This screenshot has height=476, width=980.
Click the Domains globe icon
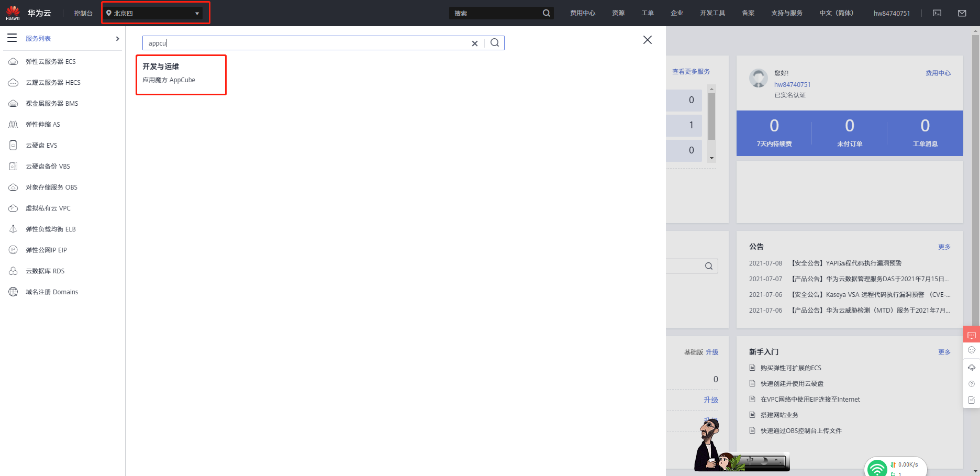pyautogui.click(x=13, y=292)
